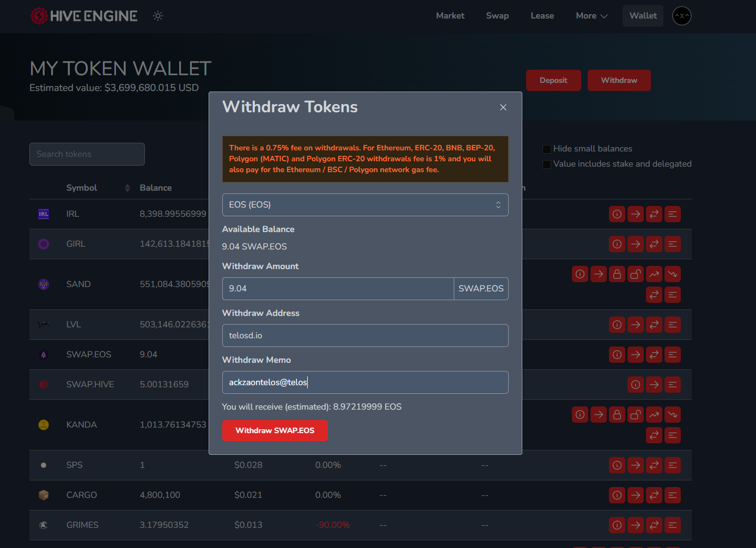
Task: Open the swap icon in the GRIMES row
Action: click(654, 525)
